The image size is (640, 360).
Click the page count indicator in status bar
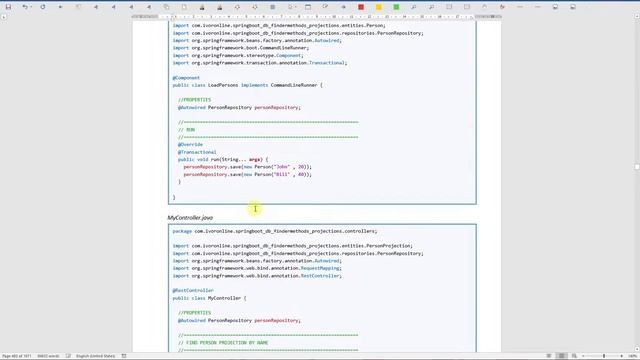(x=17, y=356)
